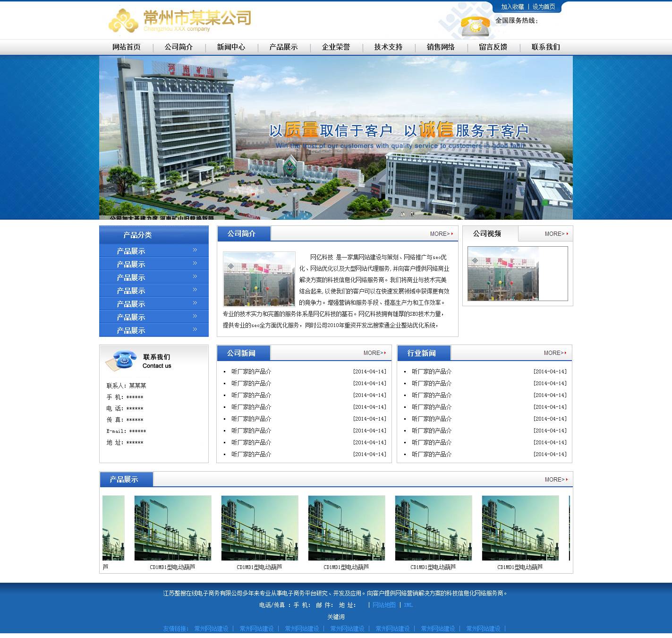This screenshot has height=638, width=672.
Task: Select the first gray banner slide indicator
Action: click(535, 203)
